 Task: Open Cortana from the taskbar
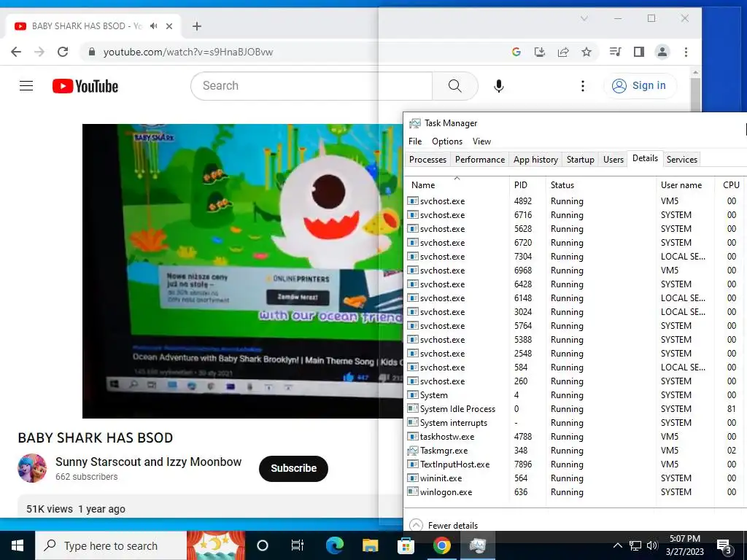(263, 545)
